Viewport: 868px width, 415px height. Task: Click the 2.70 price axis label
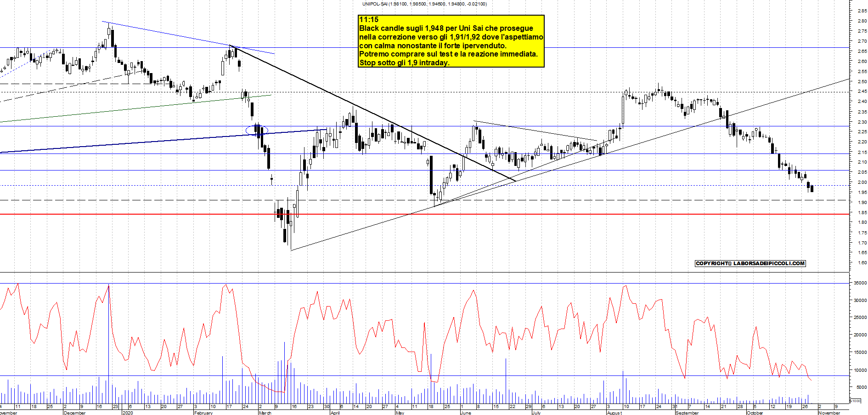coord(862,41)
